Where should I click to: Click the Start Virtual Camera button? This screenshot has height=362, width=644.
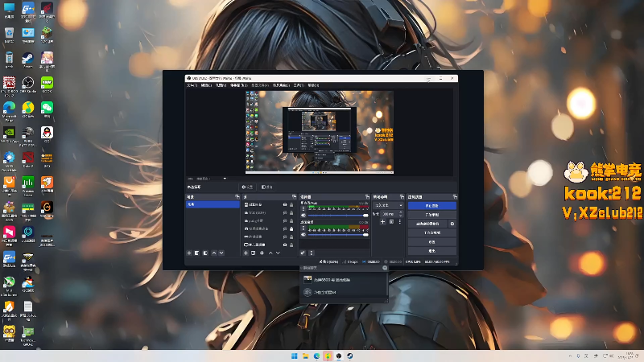click(427, 224)
